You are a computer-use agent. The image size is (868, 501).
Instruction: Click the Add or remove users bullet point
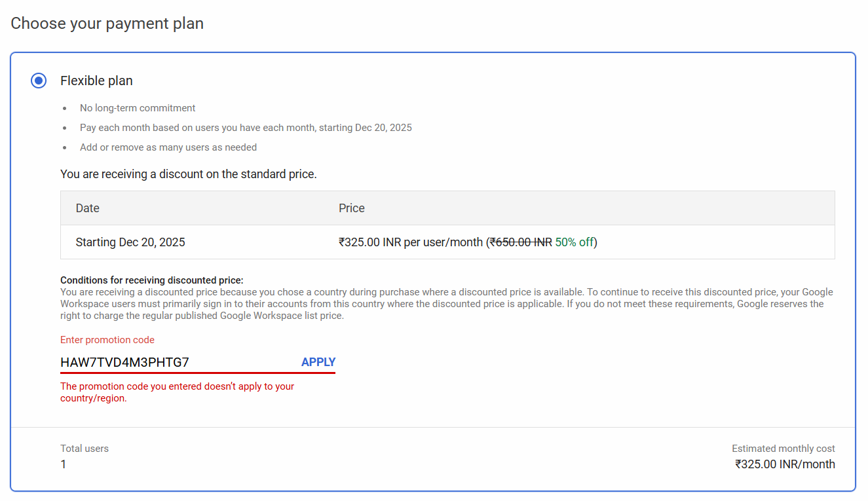(168, 147)
